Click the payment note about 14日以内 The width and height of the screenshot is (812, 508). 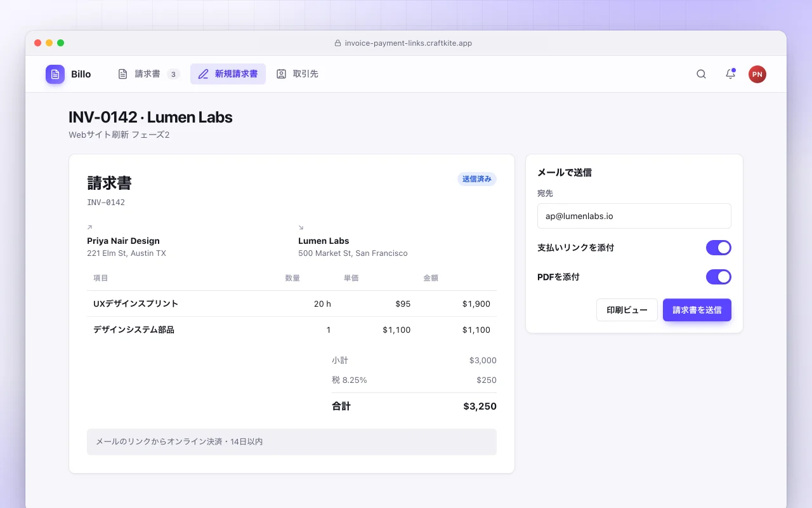point(292,441)
